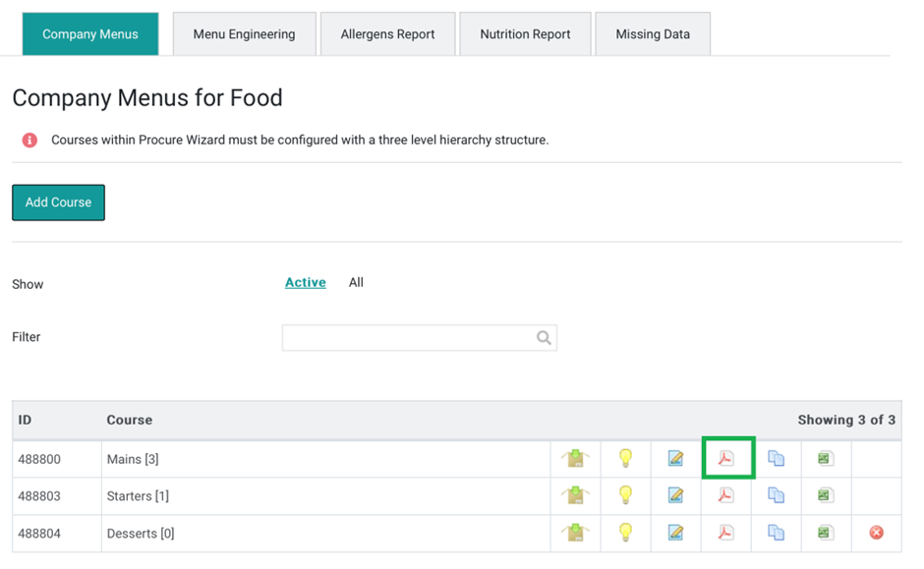Export Mains course to Excel

825,459
